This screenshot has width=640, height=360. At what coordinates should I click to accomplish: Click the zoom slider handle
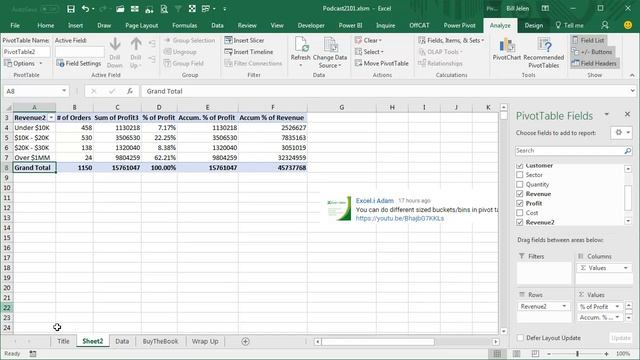click(578, 353)
